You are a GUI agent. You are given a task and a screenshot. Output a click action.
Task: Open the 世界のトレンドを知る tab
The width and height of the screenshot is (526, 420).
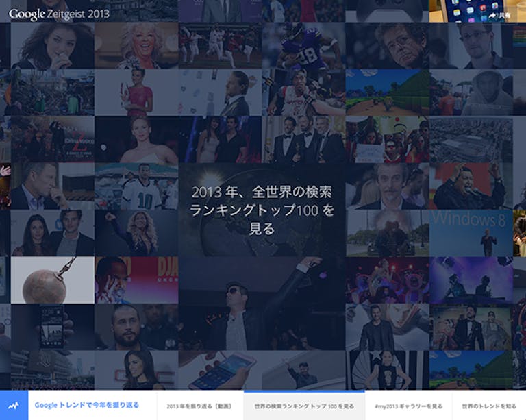(488, 406)
